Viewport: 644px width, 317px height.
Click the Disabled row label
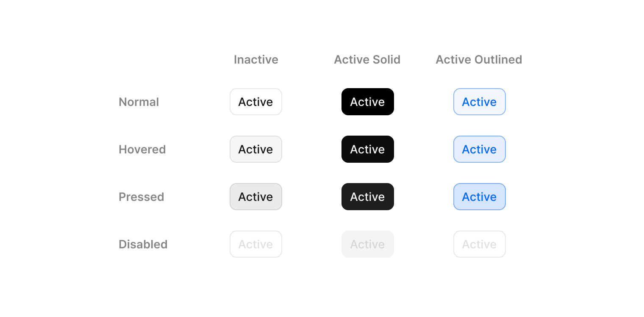143,245
